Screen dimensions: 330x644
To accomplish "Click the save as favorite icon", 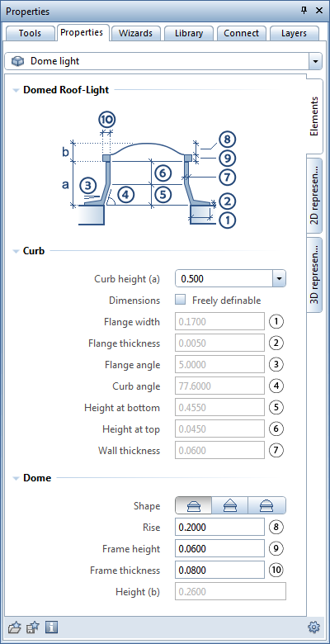I will point(33,627).
